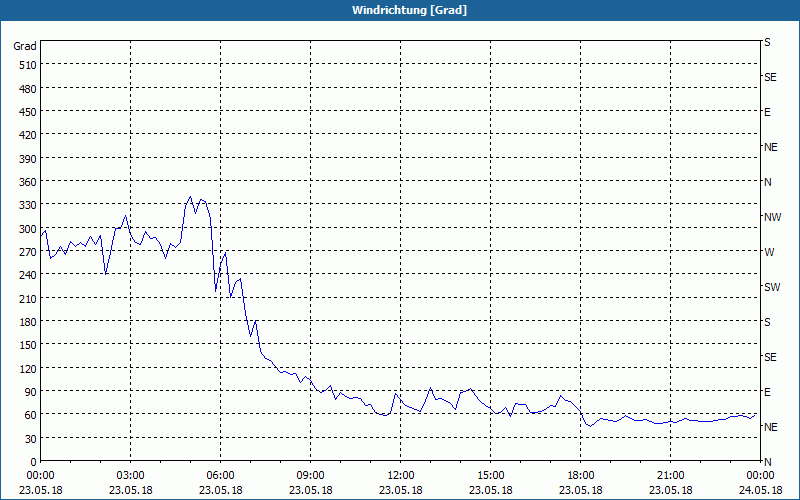This screenshot has height=500, width=800.
Task: Click the 510 y-axis value
Action: 28,65
